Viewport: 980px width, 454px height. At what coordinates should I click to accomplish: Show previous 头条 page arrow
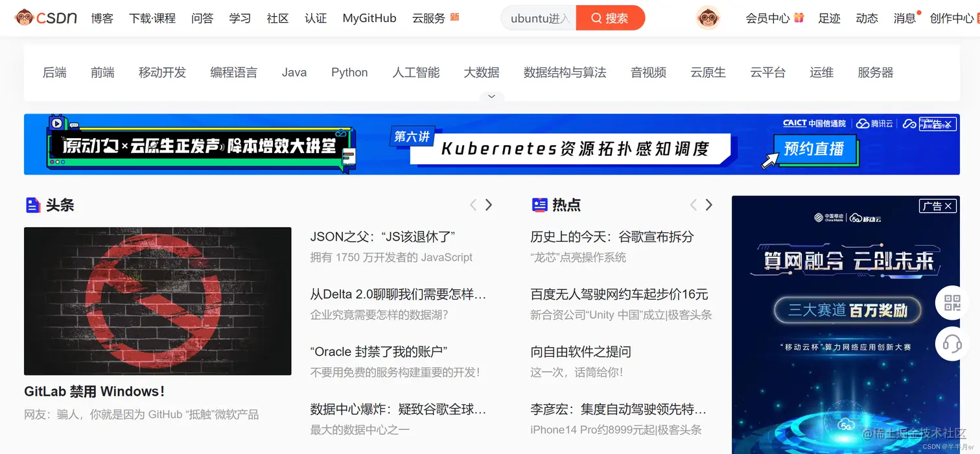click(x=473, y=205)
